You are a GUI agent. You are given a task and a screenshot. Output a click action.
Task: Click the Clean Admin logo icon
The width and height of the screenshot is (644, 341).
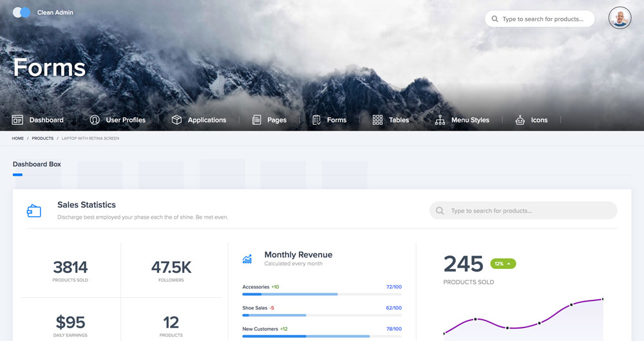[x=22, y=12]
